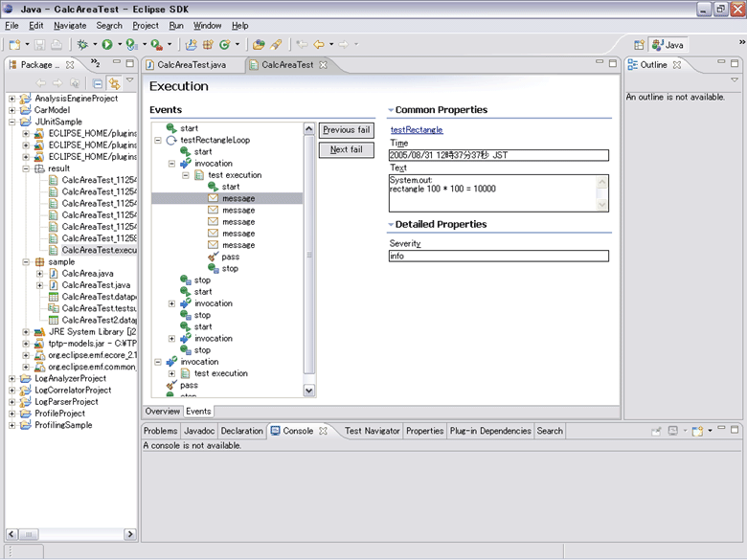Click the Search flashlight toolbar icon
Viewport: 747px width, 560px height.
[276, 45]
